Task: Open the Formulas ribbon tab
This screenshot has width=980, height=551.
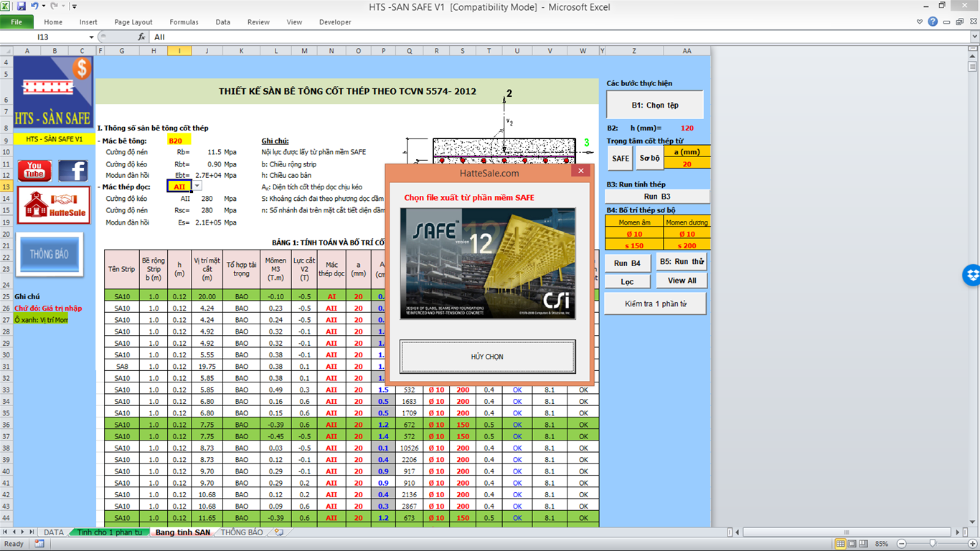Action: [x=184, y=22]
